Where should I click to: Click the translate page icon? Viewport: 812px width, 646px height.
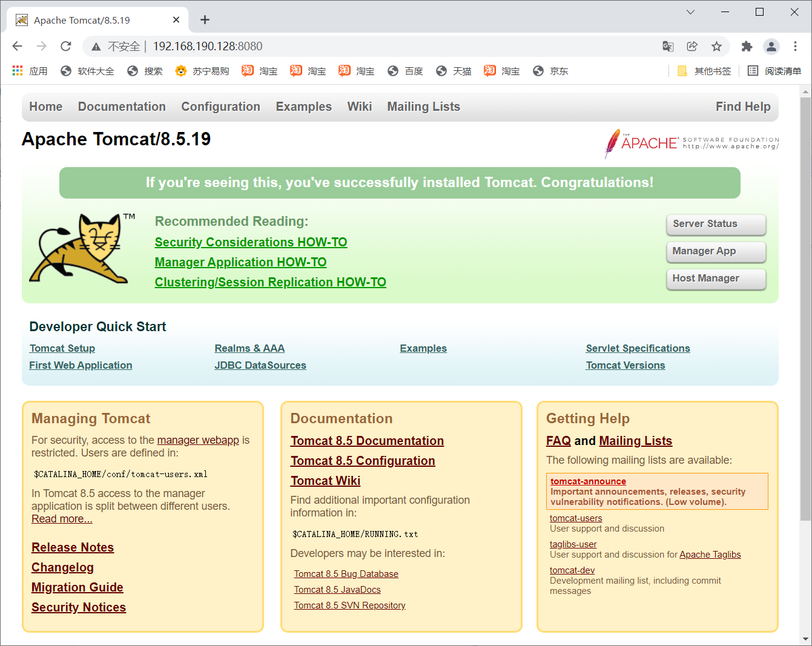point(668,46)
